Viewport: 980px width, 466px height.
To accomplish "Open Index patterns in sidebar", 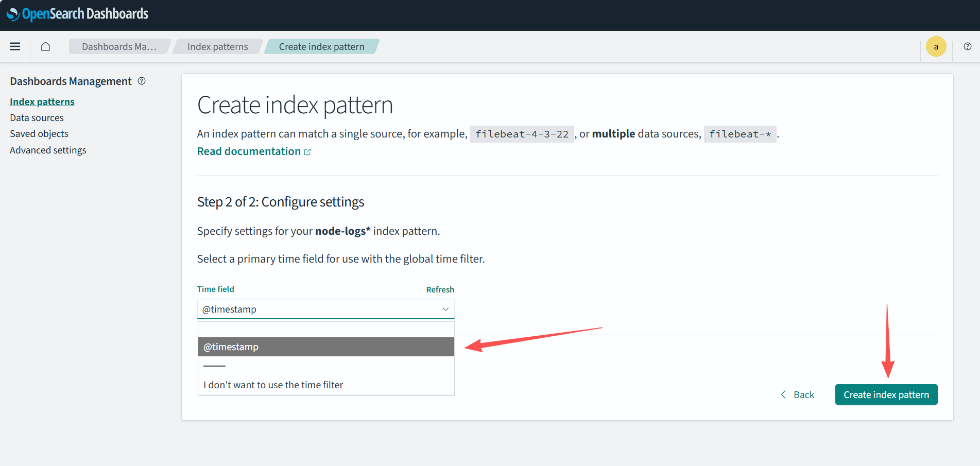I will (x=42, y=101).
